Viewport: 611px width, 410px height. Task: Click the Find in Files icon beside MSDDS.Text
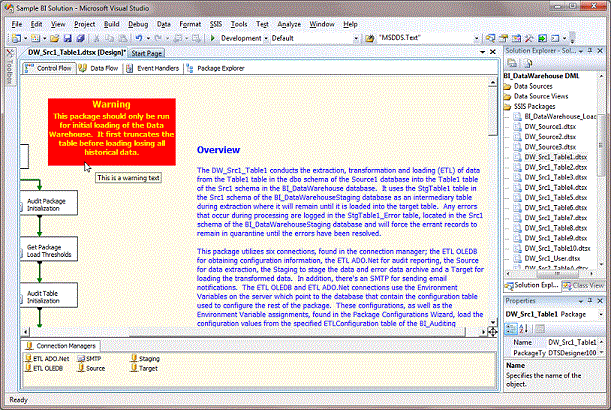pyautogui.click(x=369, y=38)
